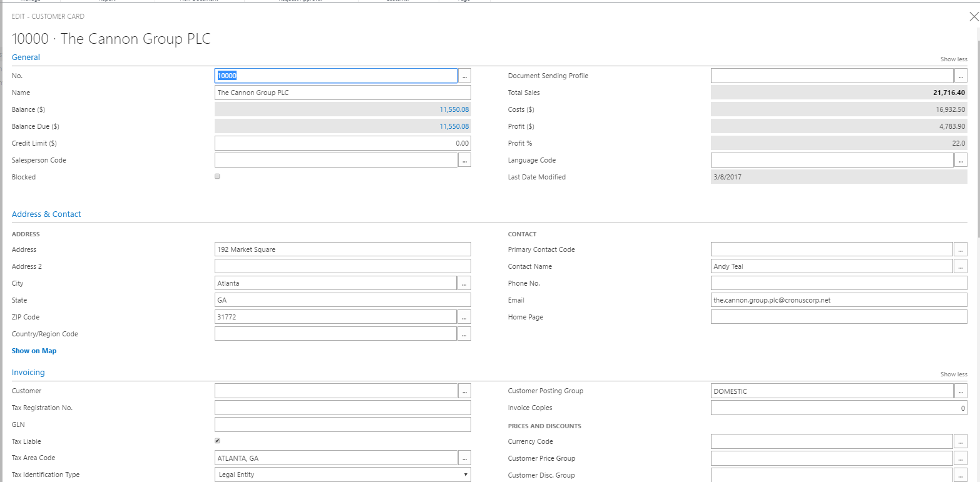
Task: Collapse the Invoicing section
Action: click(28, 372)
